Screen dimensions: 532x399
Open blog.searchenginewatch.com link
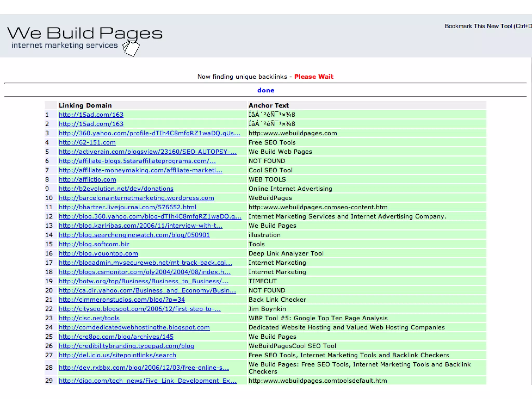point(134,235)
